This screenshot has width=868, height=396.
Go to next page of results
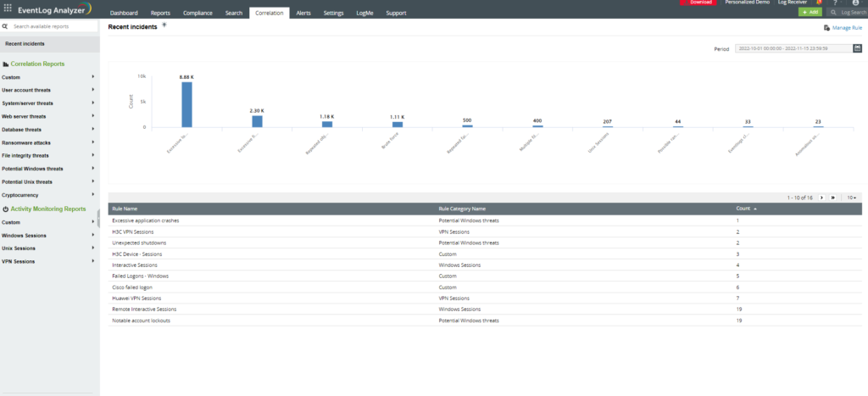[x=821, y=198]
